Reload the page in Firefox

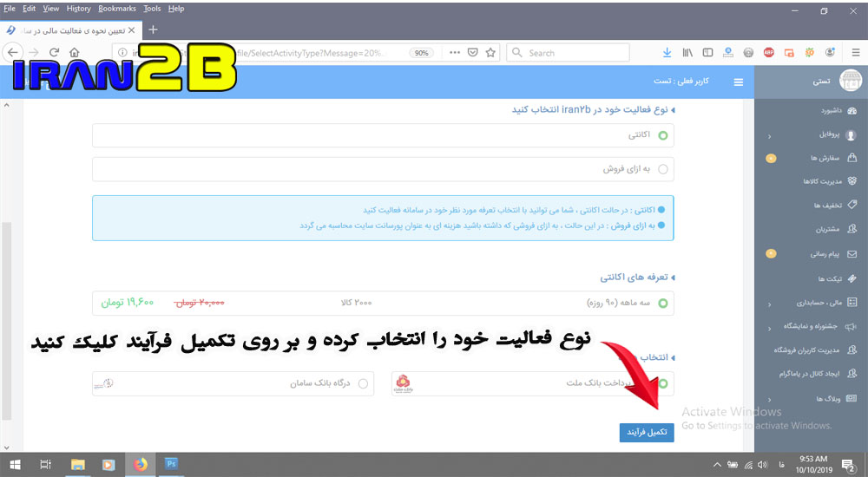(54, 53)
